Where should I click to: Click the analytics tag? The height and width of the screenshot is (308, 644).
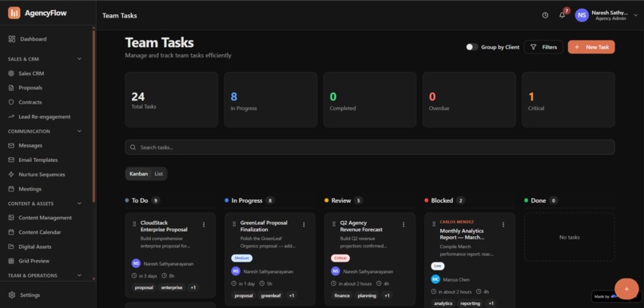tap(443, 303)
